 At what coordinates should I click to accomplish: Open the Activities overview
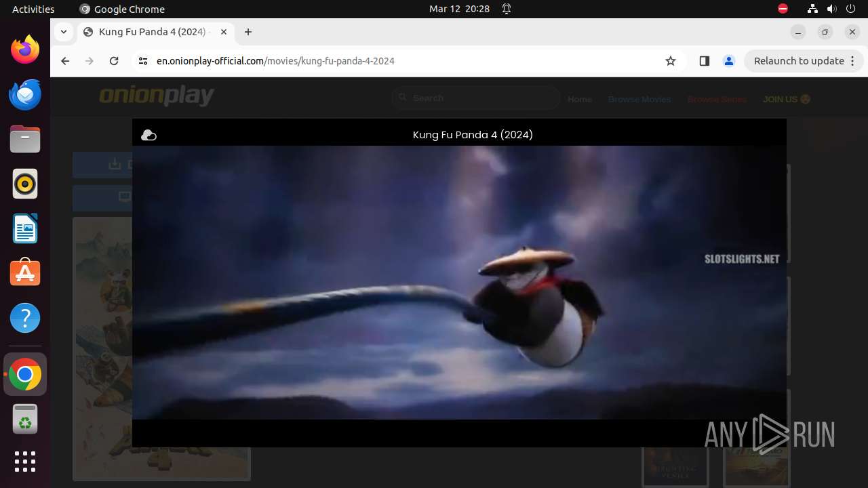click(x=33, y=9)
